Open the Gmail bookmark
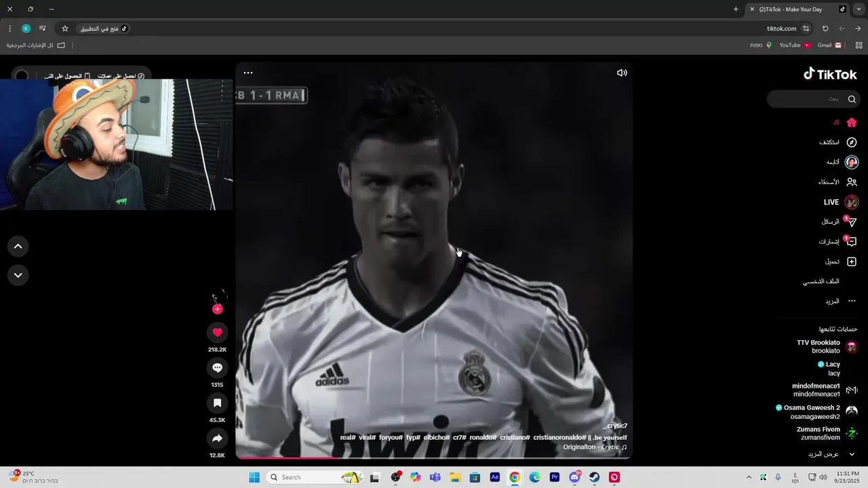 [x=829, y=45]
